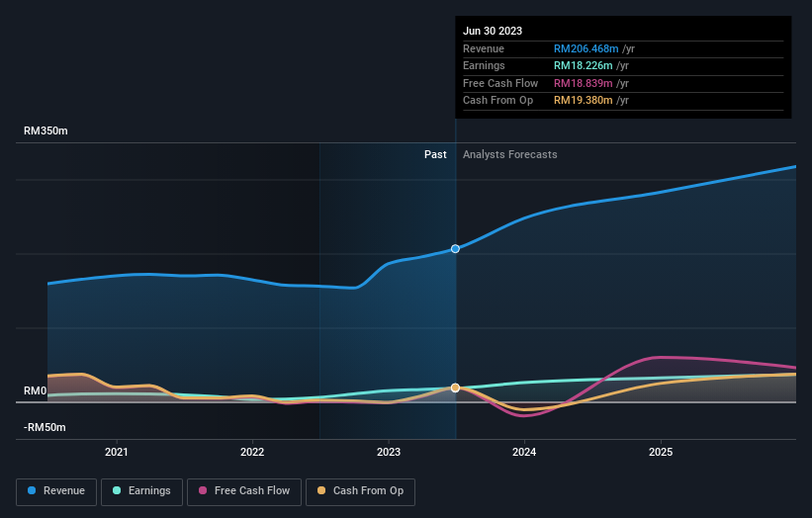812x518 pixels.
Task: Click the teal Earnings legend dot
Action: click(x=117, y=490)
